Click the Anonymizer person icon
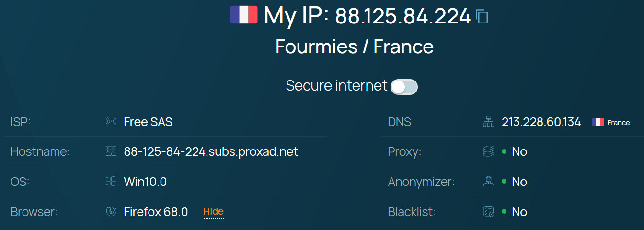Viewport: 644px width, 230px height. click(x=488, y=182)
